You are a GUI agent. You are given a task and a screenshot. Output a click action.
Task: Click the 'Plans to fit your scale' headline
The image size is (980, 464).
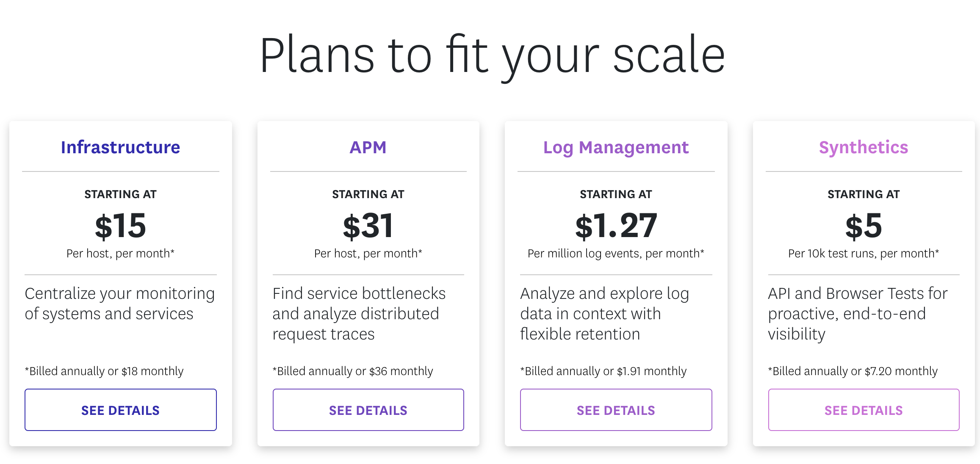pos(493,56)
